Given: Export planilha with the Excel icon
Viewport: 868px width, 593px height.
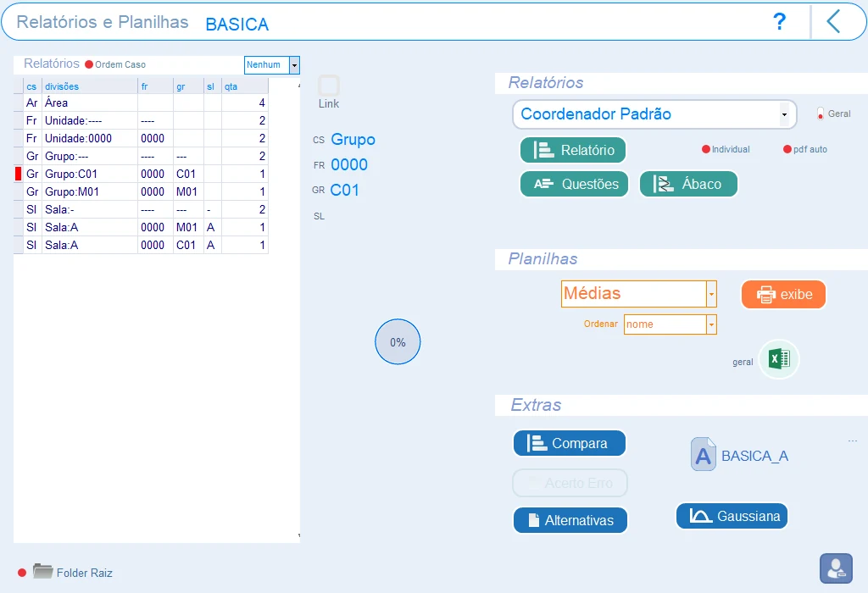Looking at the screenshot, I should pos(779,359).
